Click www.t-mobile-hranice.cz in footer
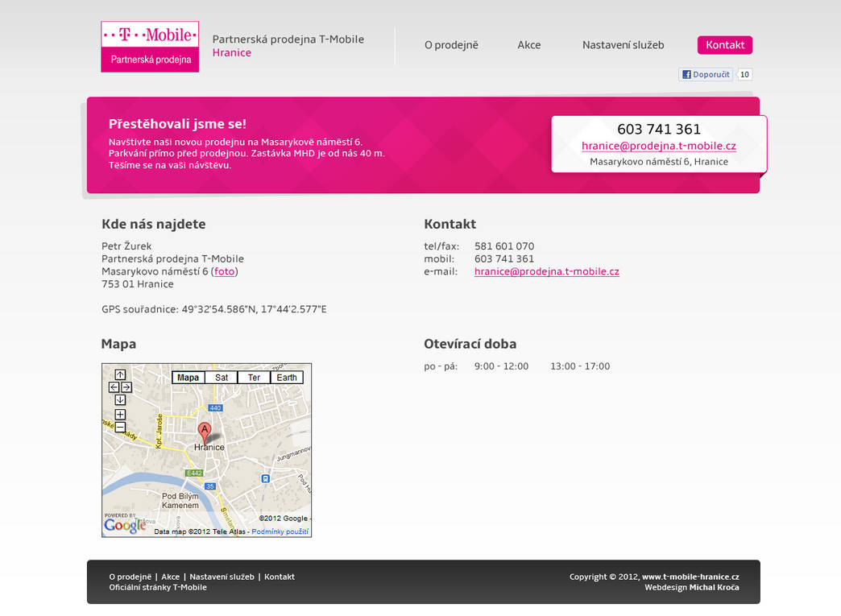841x616 pixels. [690, 577]
